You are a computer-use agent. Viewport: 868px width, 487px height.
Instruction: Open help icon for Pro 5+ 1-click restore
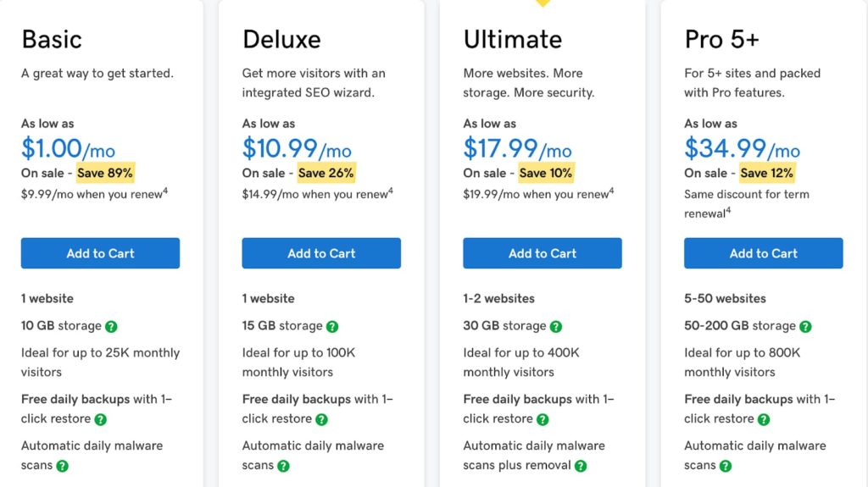pyautogui.click(x=764, y=419)
